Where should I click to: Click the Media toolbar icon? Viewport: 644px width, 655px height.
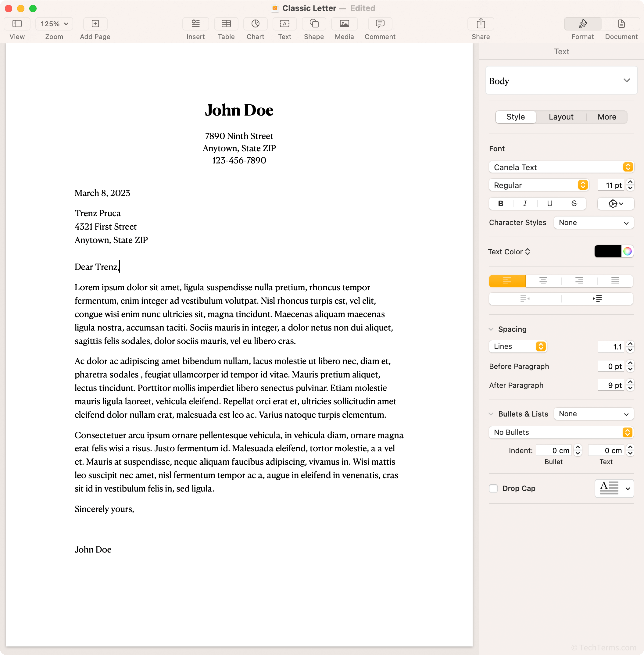tap(344, 27)
